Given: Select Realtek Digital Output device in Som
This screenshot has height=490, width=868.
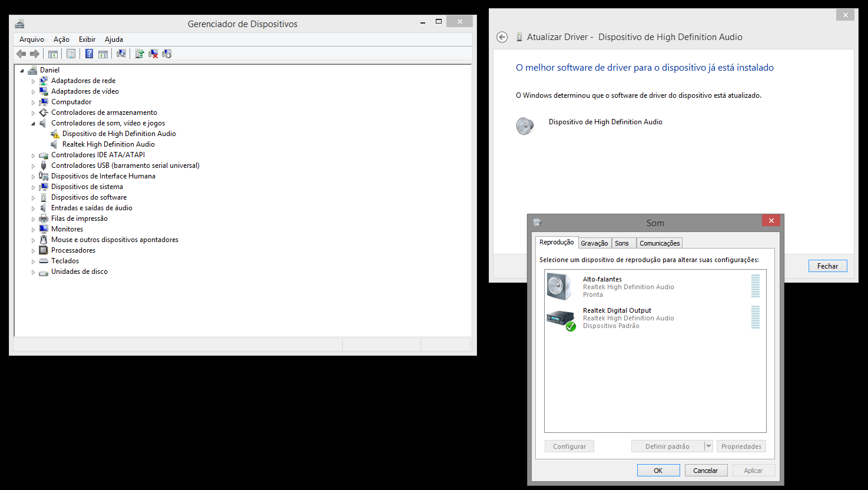Looking at the screenshot, I should click(x=655, y=318).
